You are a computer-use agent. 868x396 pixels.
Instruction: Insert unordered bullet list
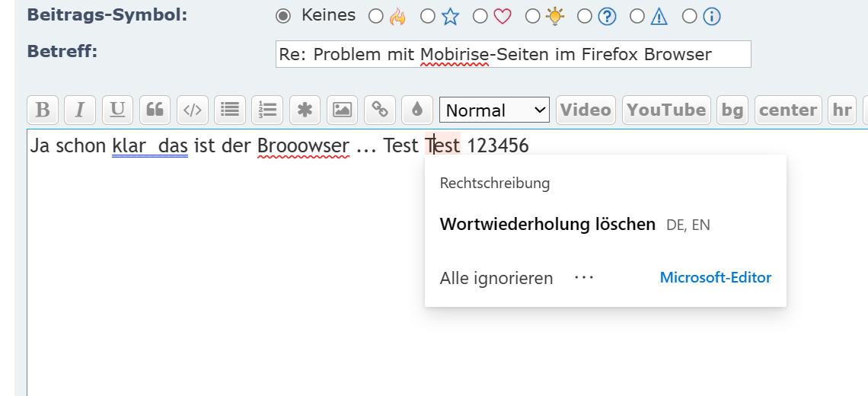tap(230, 110)
